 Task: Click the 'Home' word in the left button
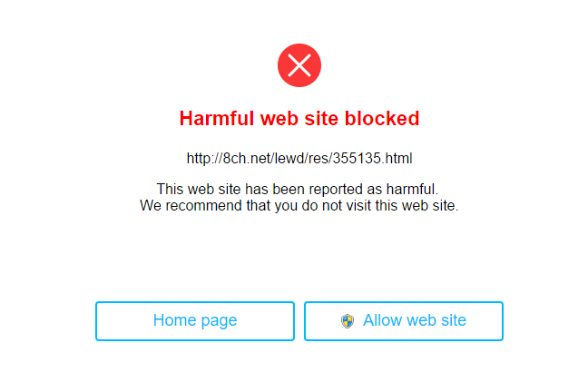pyautogui.click(x=175, y=320)
